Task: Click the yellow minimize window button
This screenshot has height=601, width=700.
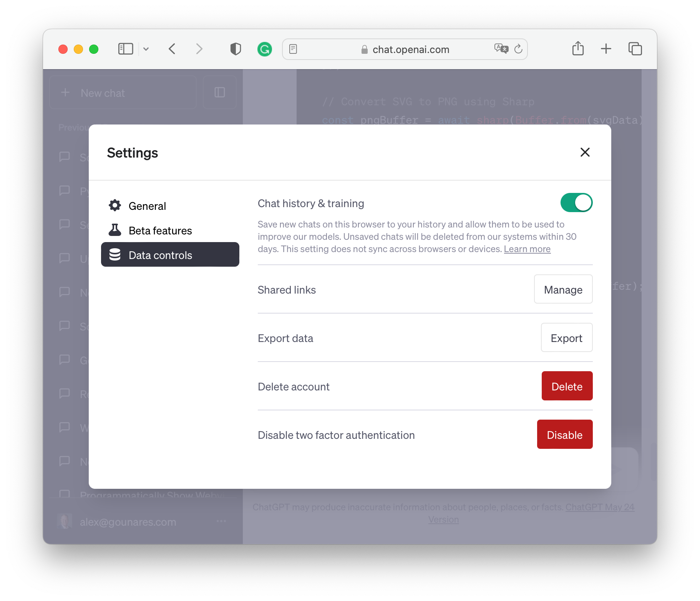Action: pyautogui.click(x=78, y=49)
